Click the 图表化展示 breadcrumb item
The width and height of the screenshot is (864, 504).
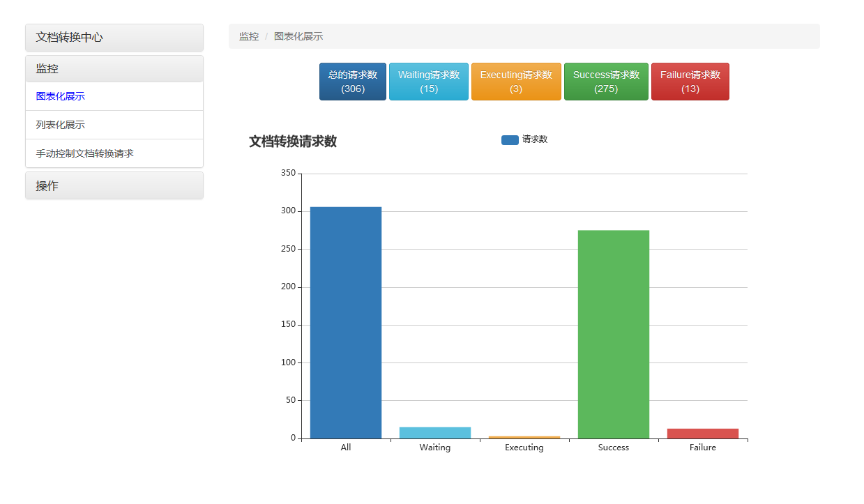click(x=298, y=36)
